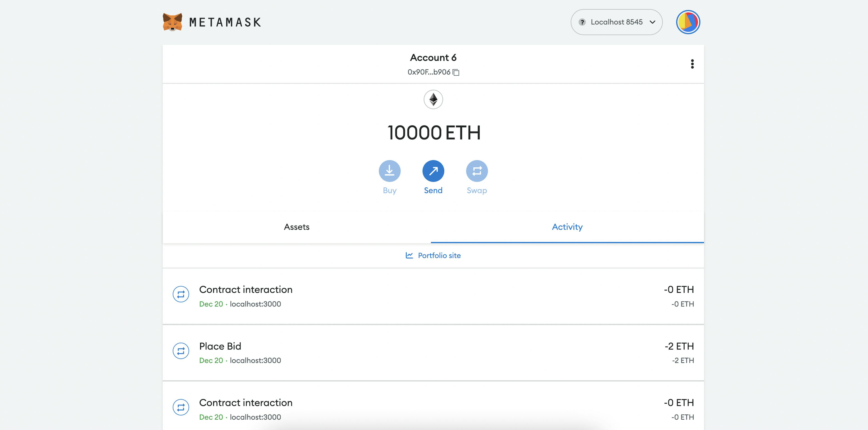868x430 pixels.
Task: Open the account avatar menu
Action: [688, 22]
